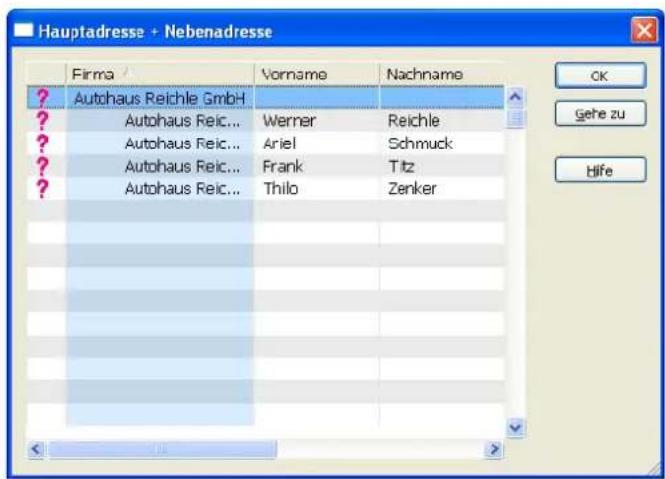The image size is (665, 479).
Task: Click the window icon in the title bar
Action: pos(23,31)
